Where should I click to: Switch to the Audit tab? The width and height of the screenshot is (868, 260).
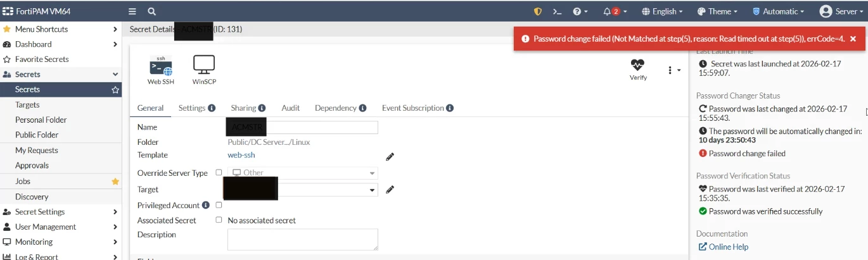point(291,108)
